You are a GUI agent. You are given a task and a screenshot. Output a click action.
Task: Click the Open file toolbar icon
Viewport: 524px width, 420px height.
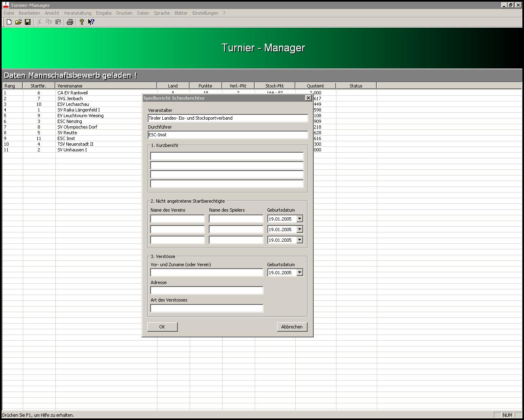(x=18, y=22)
